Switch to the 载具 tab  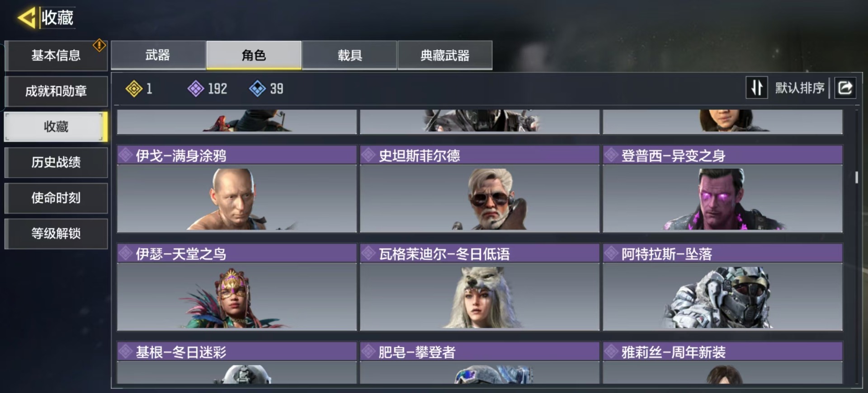[x=349, y=55]
